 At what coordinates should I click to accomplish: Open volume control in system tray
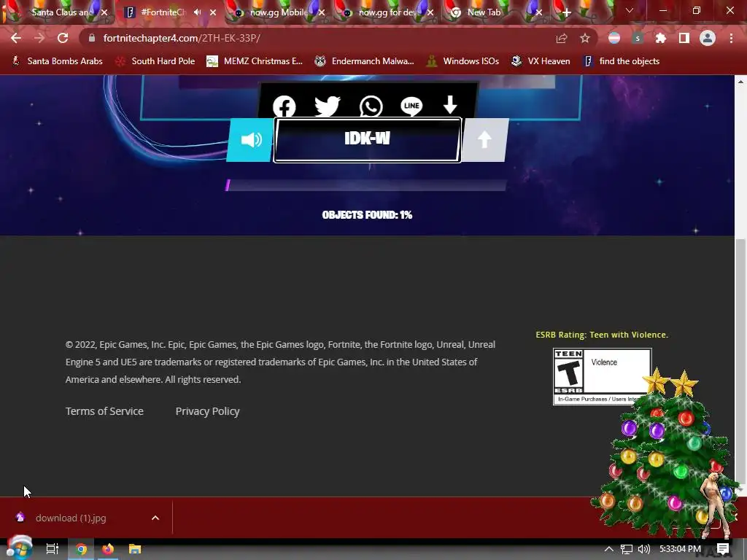tap(643, 549)
